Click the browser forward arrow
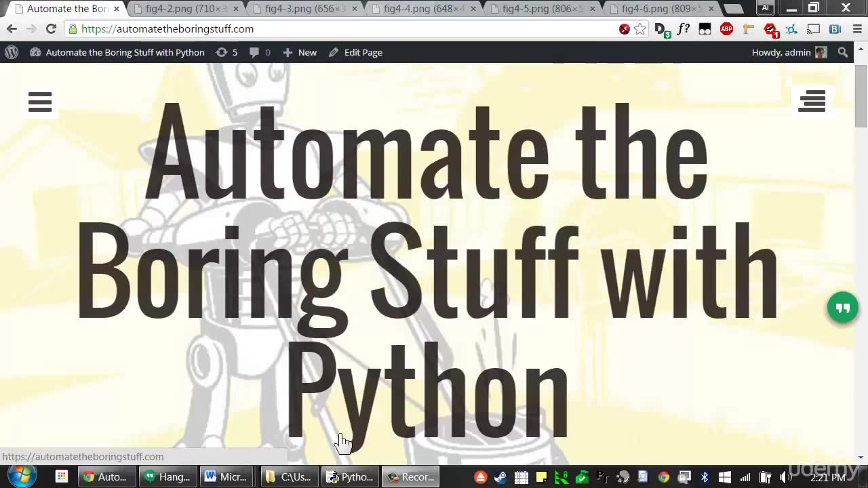Viewport: 868px width, 488px height. (x=31, y=29)
